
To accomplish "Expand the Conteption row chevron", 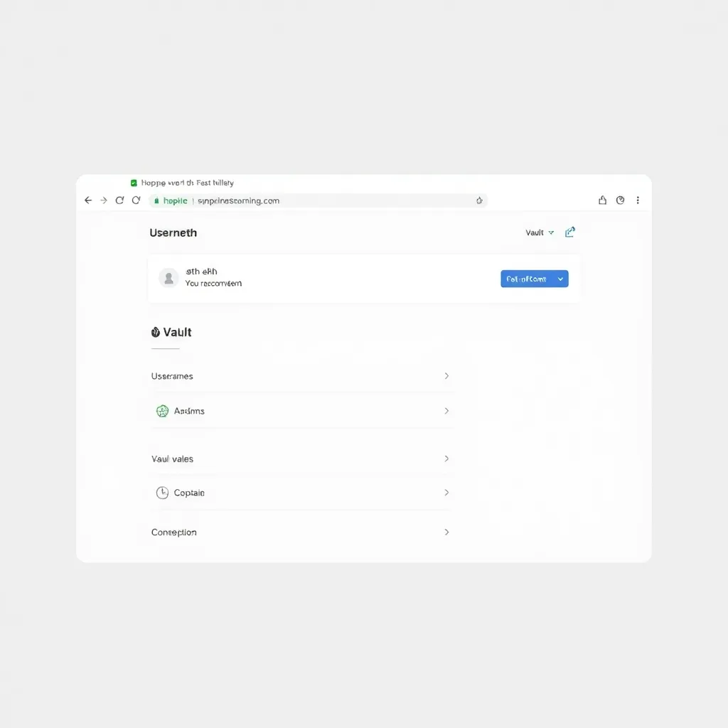I will (446, 532).
